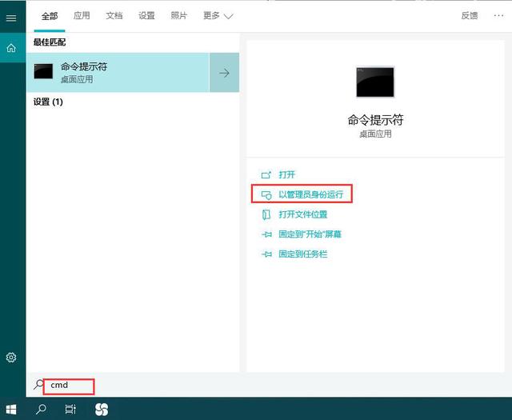Switch to the 文档 tab
Viewport: 512px width, 420px height.
tap(114, 16)
